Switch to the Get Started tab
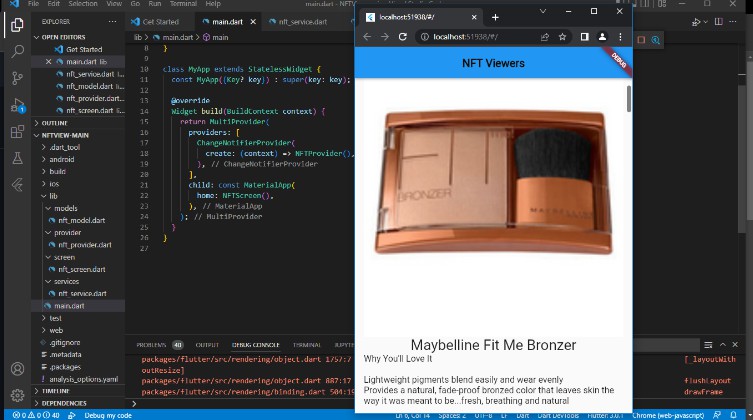Viewport: 753px width, 420px height. (160, 22)
